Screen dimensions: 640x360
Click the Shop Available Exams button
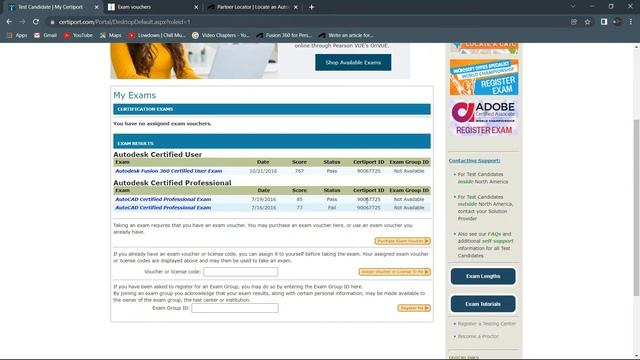(x=353, y=62)
